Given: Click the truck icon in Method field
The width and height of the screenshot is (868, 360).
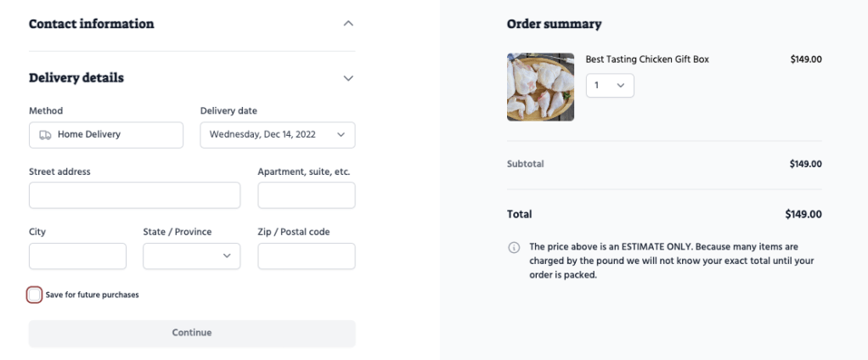Looking at the screenshot, I should [44, 134].
